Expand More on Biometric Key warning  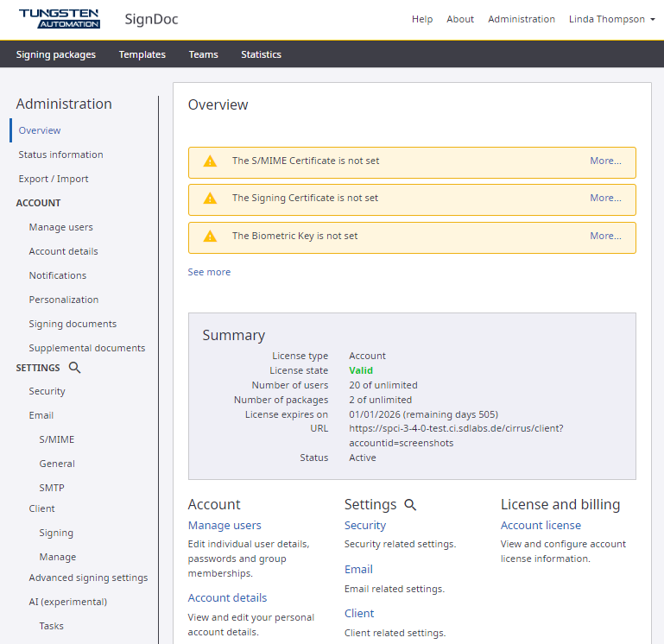(x=605, y=236)
